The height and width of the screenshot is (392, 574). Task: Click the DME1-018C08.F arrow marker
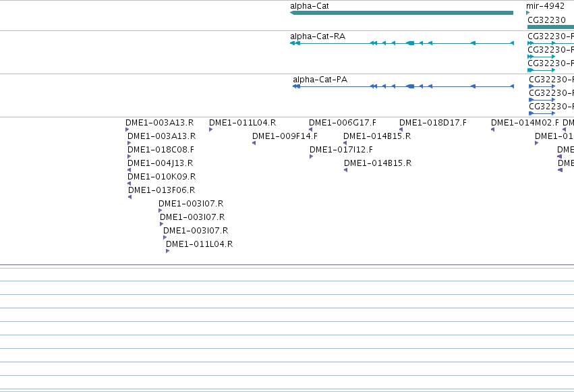[129, 157]
